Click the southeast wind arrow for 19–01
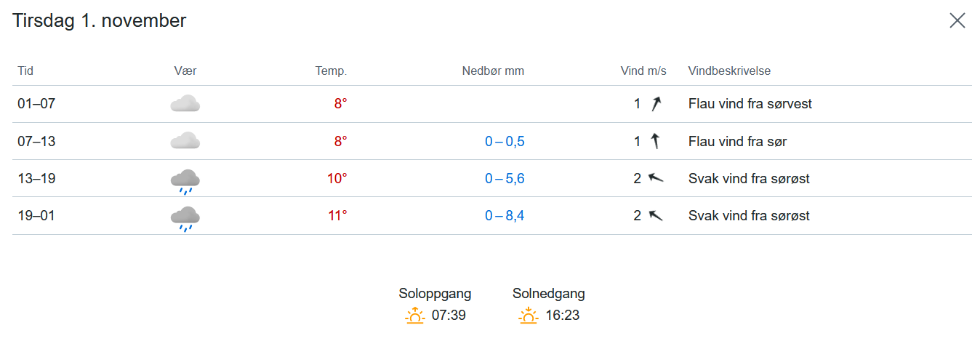The width and height of the screenshot is (980, 349). [656, 215]
